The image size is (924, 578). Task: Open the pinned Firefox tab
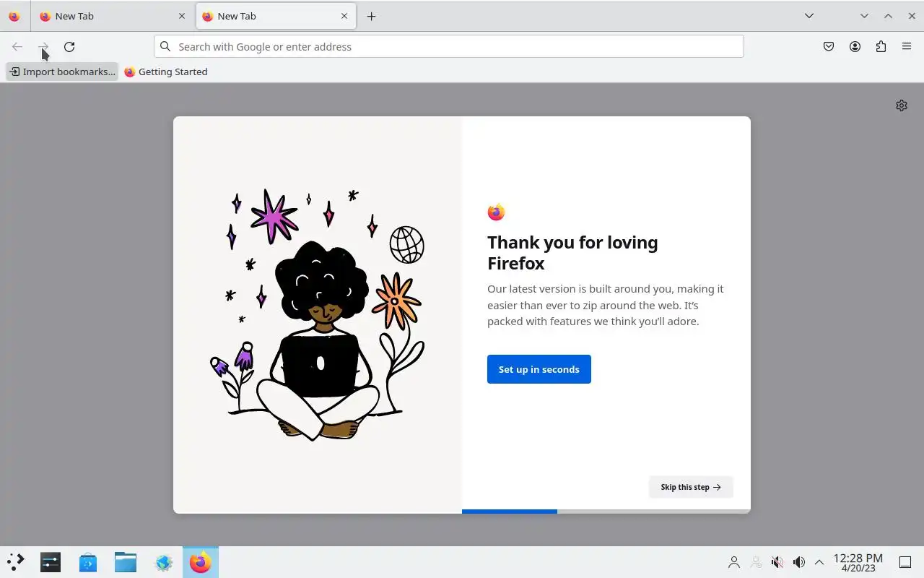14,16
